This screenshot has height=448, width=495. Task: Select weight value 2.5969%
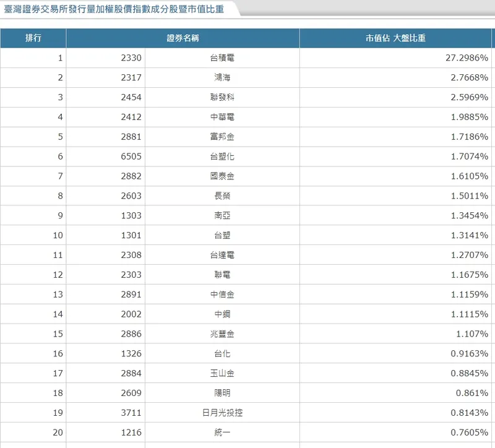[469, 97]
